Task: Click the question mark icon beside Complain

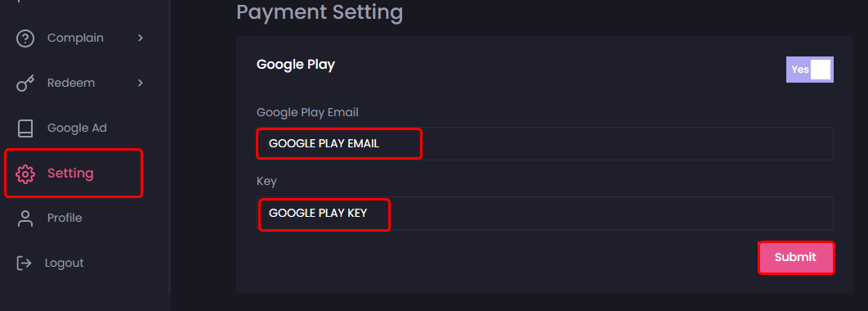Action: pos(25,38)
